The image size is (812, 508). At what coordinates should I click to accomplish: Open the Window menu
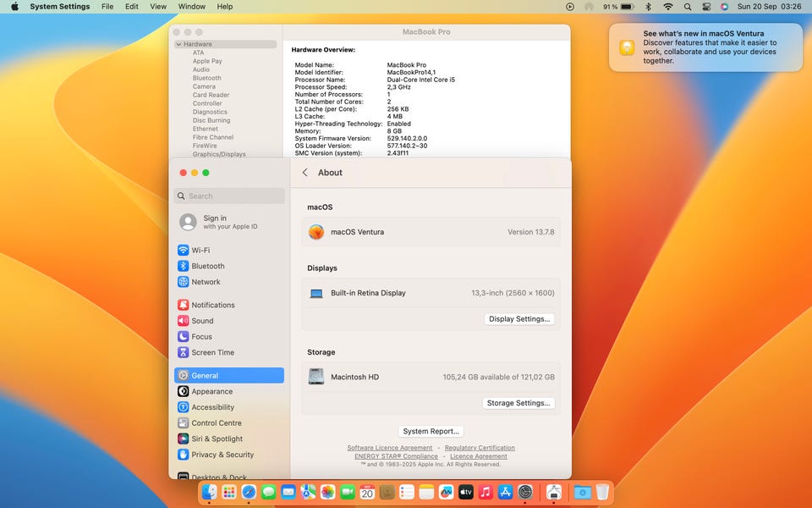[192, 7]
